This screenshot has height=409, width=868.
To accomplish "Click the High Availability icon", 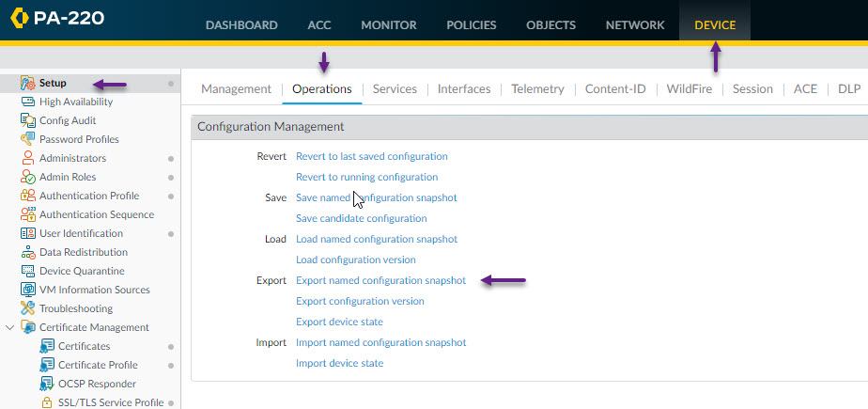I will (x=27, y=102).
